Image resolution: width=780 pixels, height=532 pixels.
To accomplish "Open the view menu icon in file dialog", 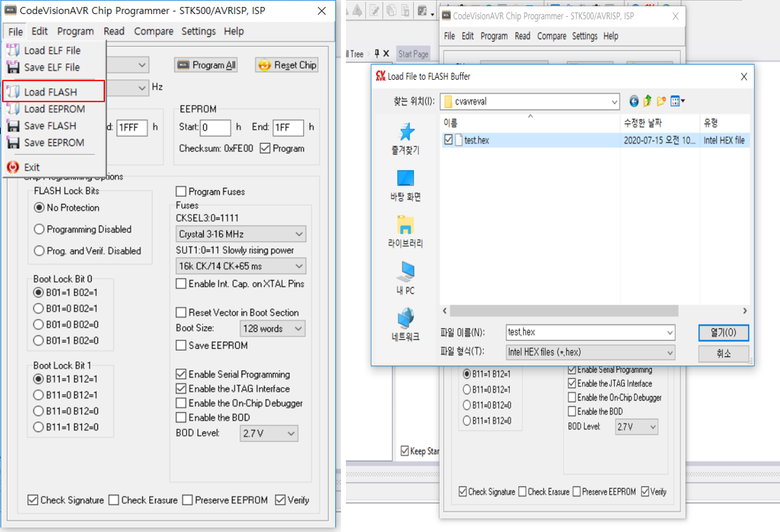I will 678,101.
